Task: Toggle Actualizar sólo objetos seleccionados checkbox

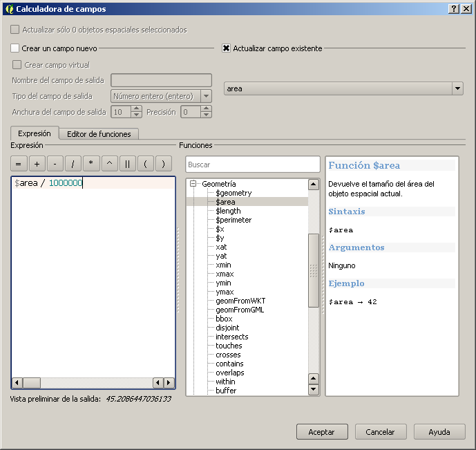Action: point(15,30)
